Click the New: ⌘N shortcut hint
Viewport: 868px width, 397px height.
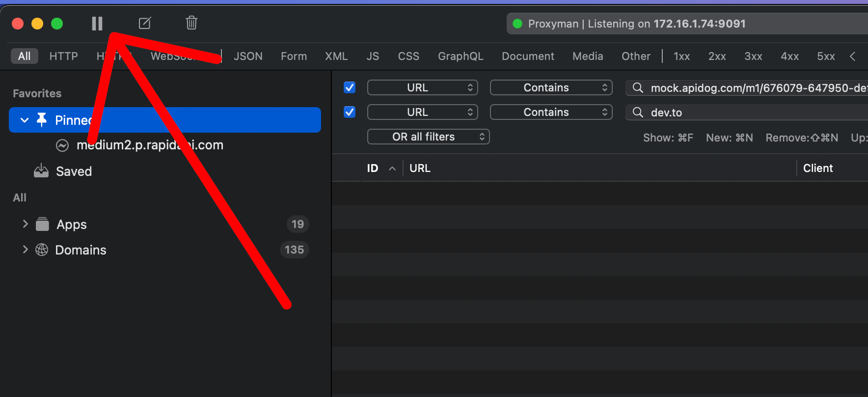[730, 138]
